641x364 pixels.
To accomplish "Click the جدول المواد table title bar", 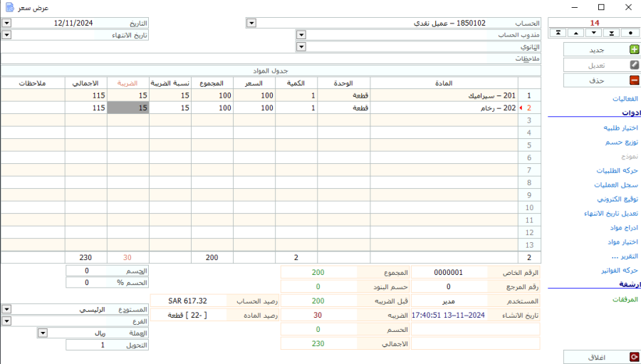I will click(x=271, y=71).
